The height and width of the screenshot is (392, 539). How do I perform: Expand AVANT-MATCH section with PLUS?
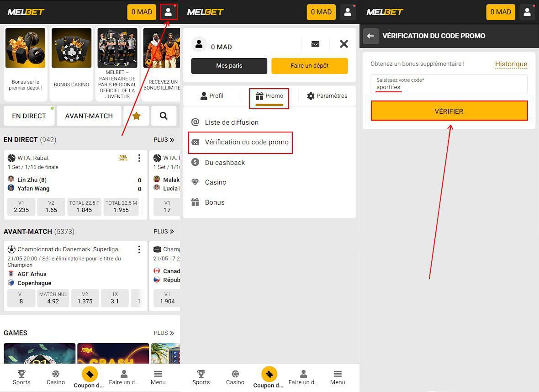pos(164,232)
